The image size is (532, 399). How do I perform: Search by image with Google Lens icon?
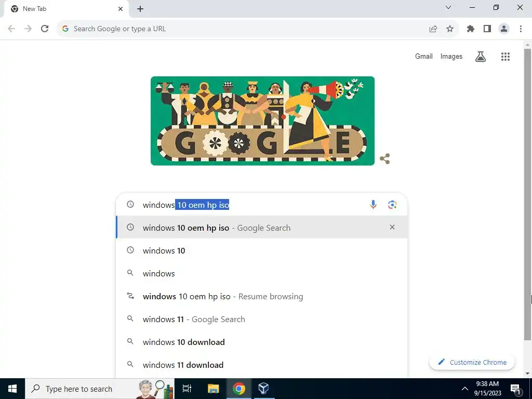pyautogui.click(x=392, y=205)
